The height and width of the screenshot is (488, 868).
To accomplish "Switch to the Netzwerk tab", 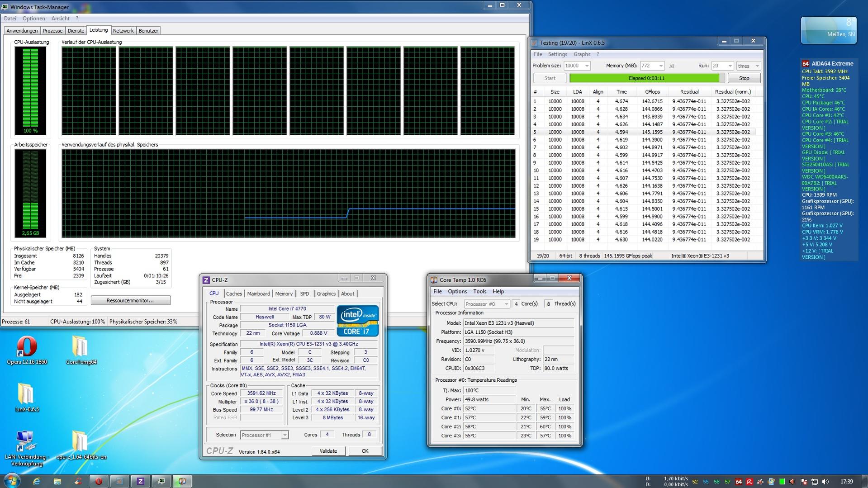I will pyautogui.click(x=123, y=31).
